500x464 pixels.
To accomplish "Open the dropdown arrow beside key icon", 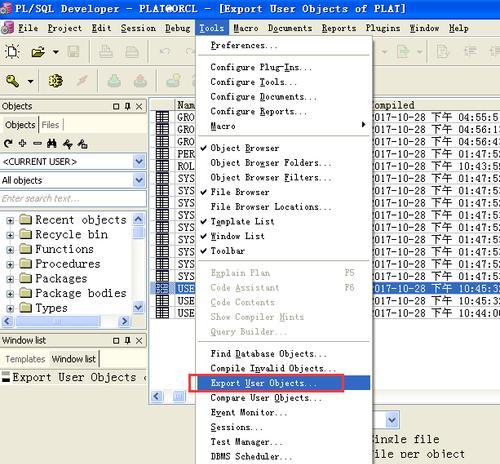I will pos(30,81).
